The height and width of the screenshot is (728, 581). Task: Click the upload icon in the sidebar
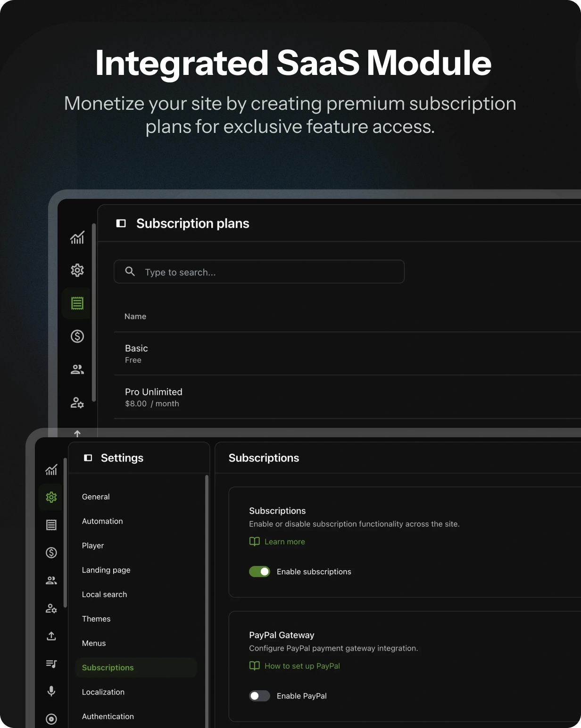point(51,636)
